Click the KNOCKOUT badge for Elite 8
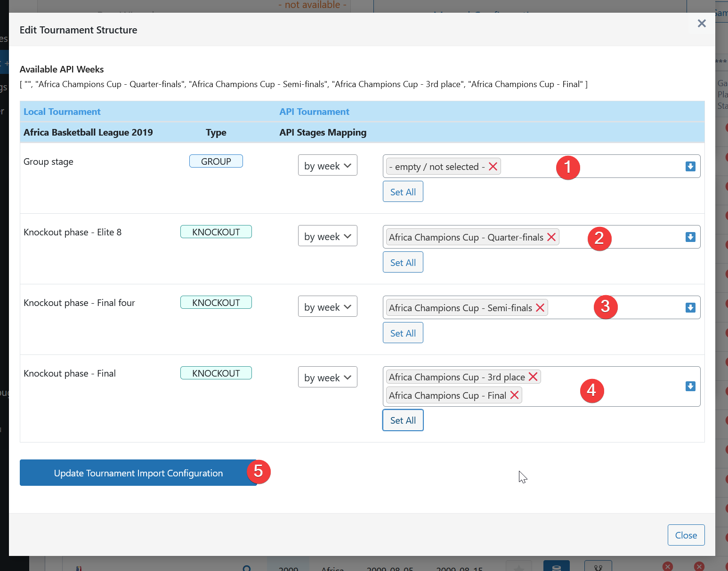This screenshot has height=571, width=728. [216, 232]
